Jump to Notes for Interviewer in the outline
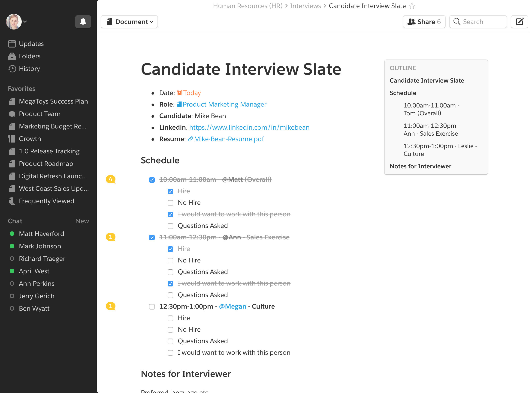 click(420, 166)
